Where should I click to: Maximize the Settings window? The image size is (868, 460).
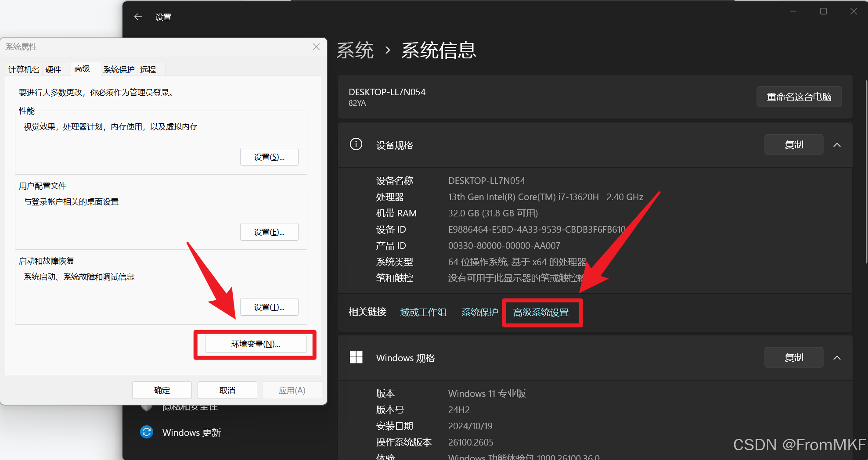tap(823, 11)
